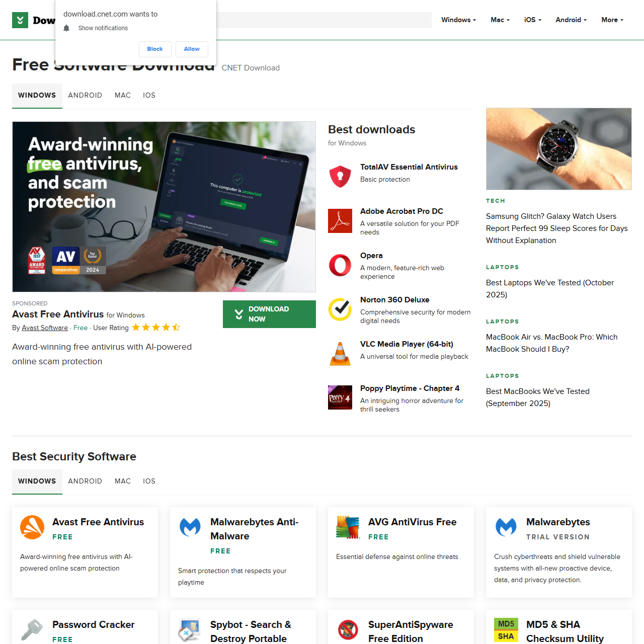Click the DOWNLOAD NOW button for Avast

(x=269, y=314)
